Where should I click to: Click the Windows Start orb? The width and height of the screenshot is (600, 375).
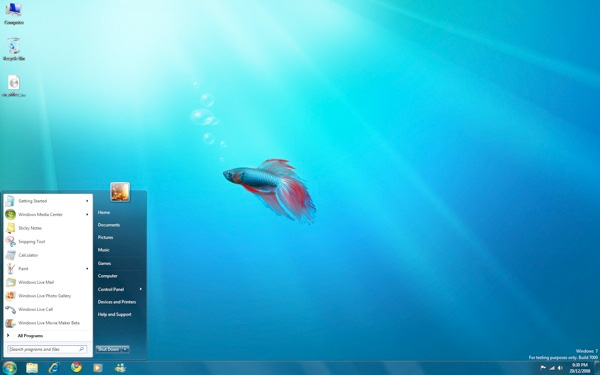(9, 368)
